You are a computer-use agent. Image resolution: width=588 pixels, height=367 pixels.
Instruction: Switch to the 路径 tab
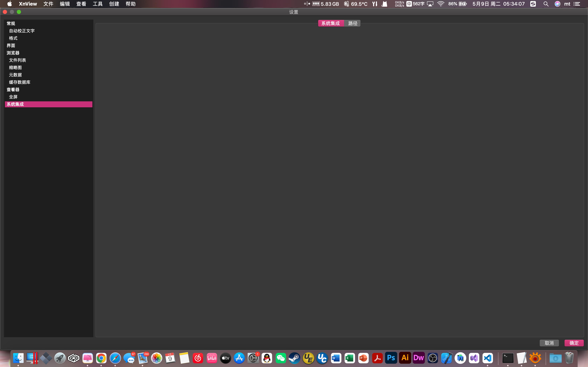pos(353,23)
